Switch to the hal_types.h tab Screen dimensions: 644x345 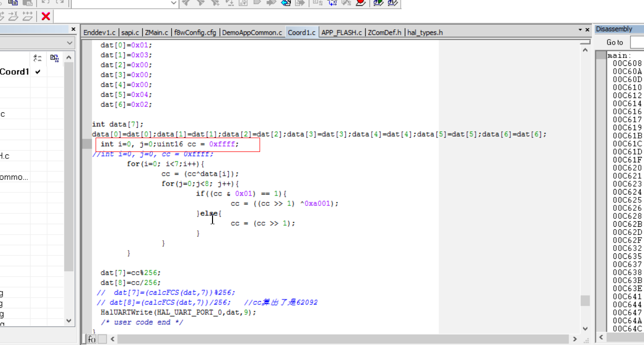pos(425,32)
